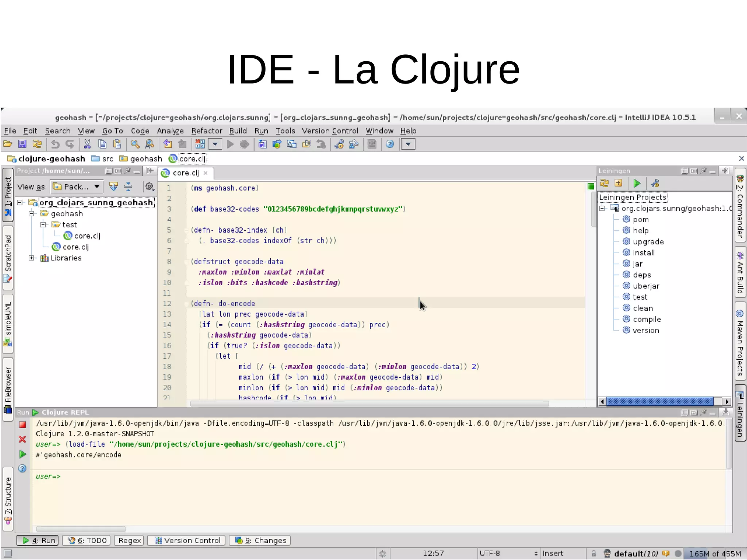The width and height of the screenshot is (747, 560).
Task: Click the Undo toolbar icon
Action: tap(55, 144)
